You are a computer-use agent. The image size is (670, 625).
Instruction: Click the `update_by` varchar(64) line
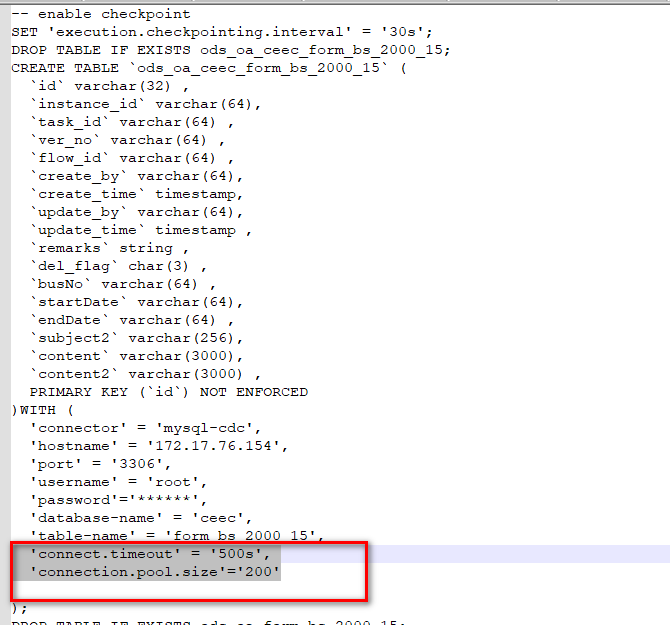coord(136,212)
